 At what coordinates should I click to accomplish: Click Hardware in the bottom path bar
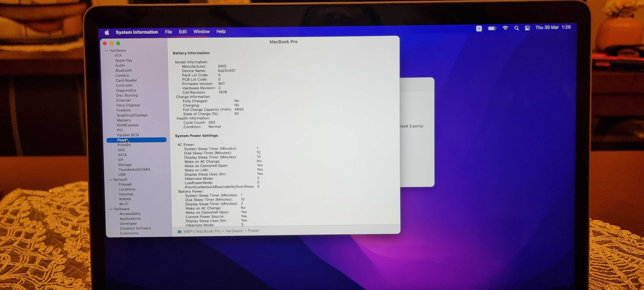(x=234, y=231)
